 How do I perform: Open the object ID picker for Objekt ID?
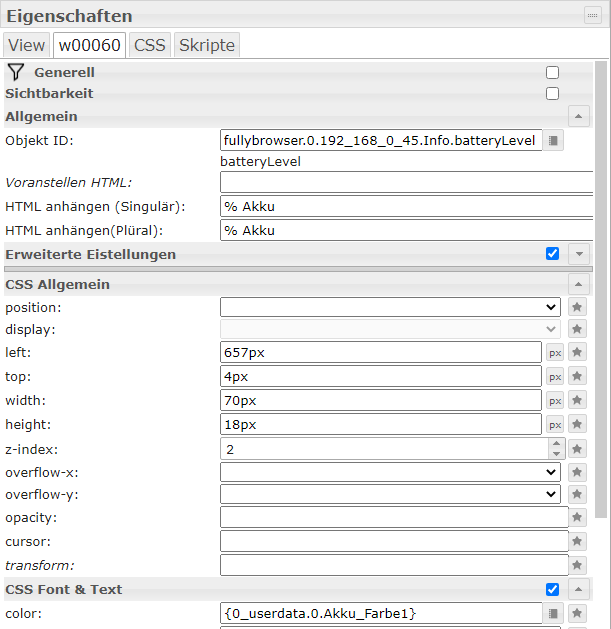tap(555, 141)
